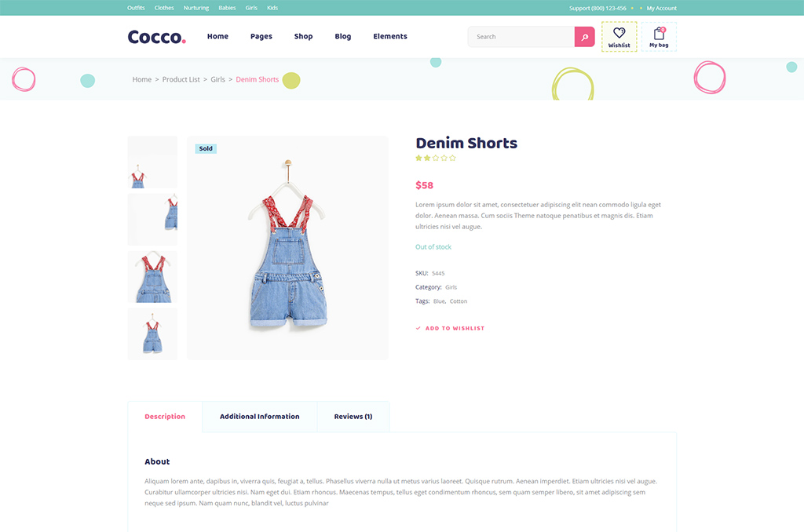Click the Sold badge on product image
Screen dimensions: 804x532
coord(206,148)
